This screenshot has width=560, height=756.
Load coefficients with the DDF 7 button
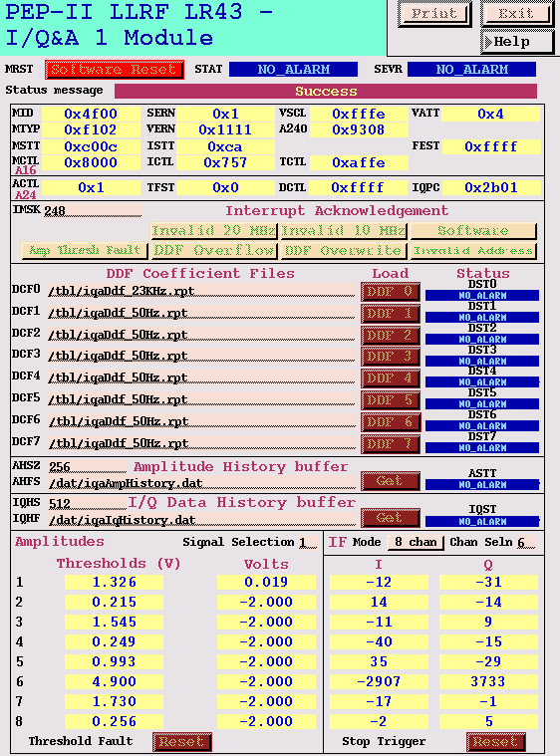click(391, 444)
